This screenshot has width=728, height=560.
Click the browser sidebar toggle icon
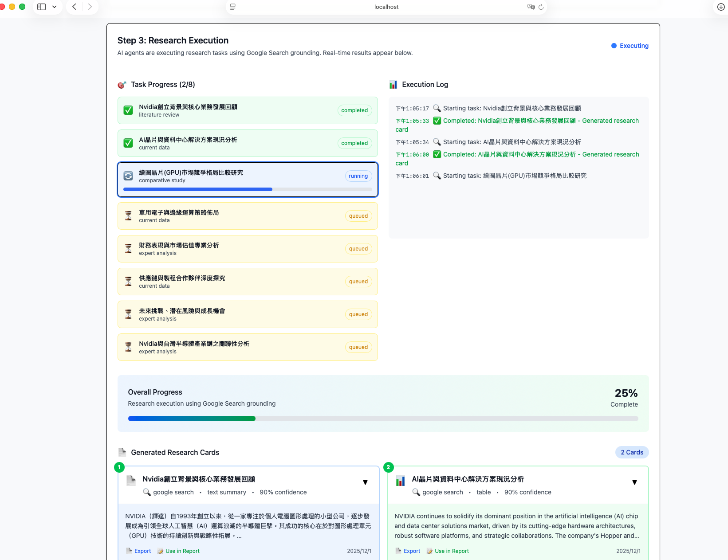(42, 7)
